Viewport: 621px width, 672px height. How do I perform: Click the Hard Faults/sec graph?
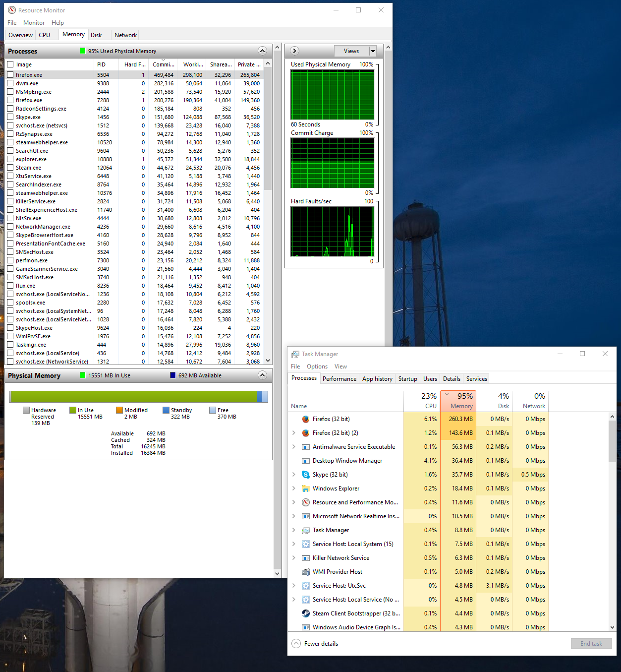(x=332, y=231)
